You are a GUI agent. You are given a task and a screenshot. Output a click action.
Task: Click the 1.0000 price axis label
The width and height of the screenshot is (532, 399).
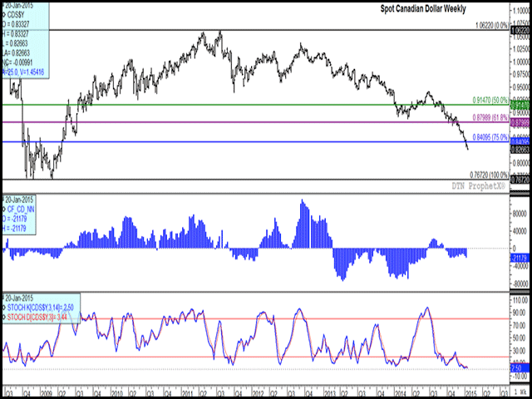(x=520, y=62)
